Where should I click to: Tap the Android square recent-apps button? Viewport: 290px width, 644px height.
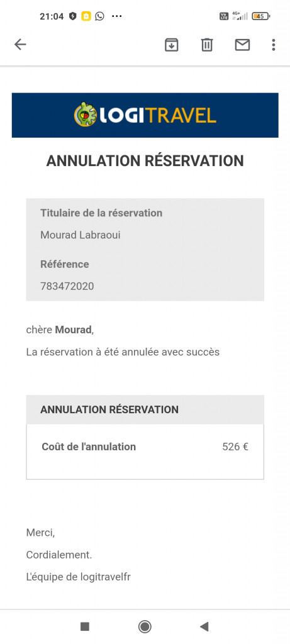[85, 626]
